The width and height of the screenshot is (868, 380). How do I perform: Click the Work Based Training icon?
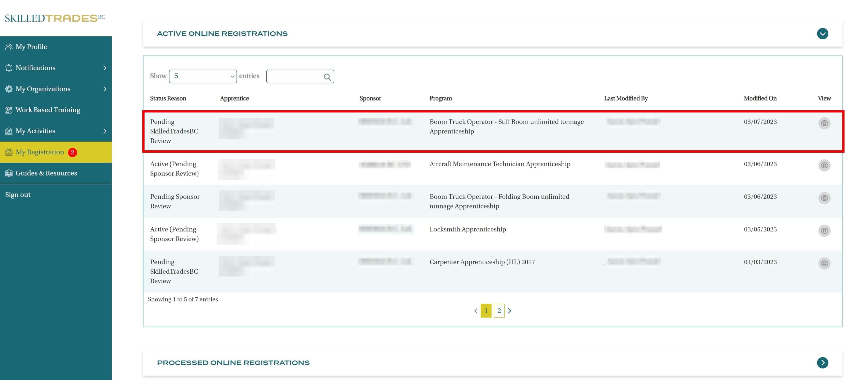9,110
